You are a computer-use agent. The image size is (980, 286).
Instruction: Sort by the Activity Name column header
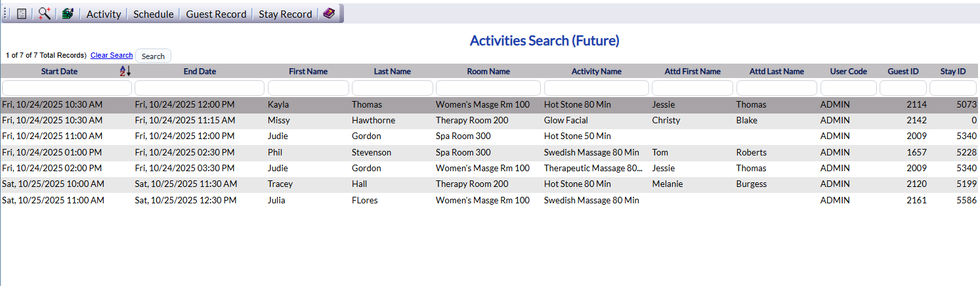pyautogui.click(x=596, y=71)
